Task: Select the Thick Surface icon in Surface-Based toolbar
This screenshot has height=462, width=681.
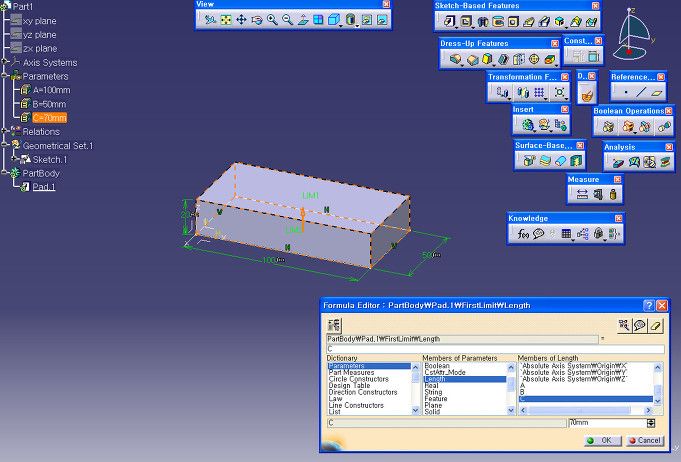Action: click(x=545, y=161)
